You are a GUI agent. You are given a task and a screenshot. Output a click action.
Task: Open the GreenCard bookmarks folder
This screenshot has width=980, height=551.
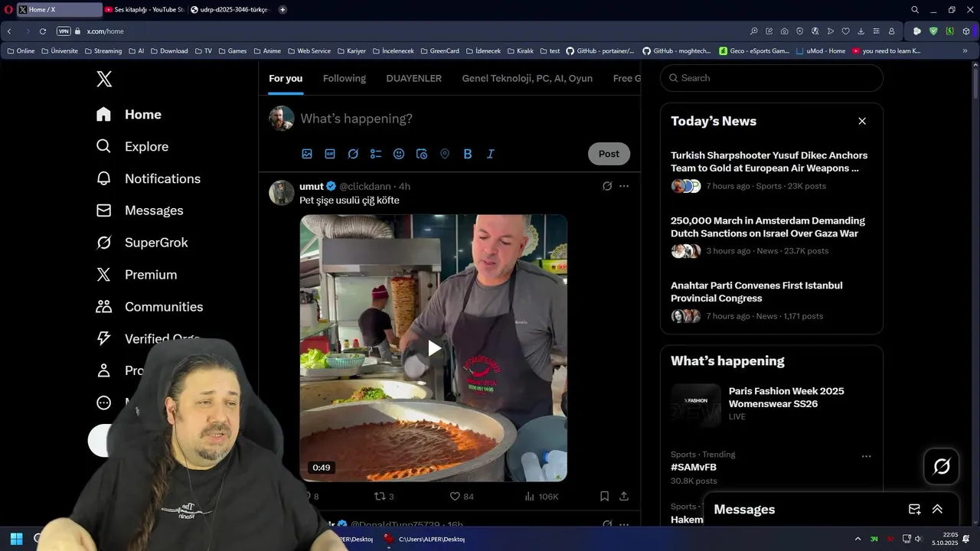[x=439, y=51]
